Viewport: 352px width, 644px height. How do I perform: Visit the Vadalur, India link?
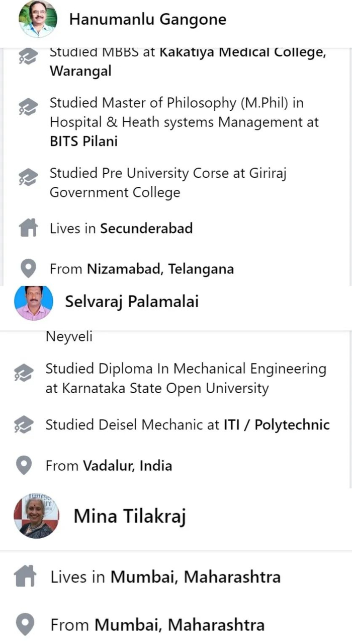click(127, 466)
